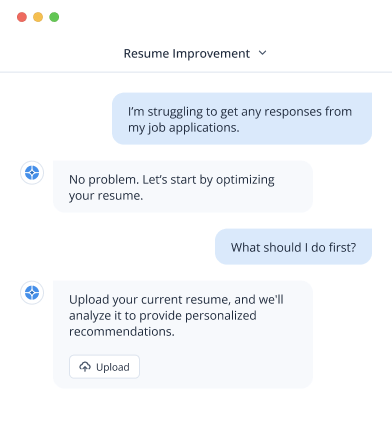Click the "your resume." line in the first reply
The width and height of the screenshot is (392, 433).
106,196
